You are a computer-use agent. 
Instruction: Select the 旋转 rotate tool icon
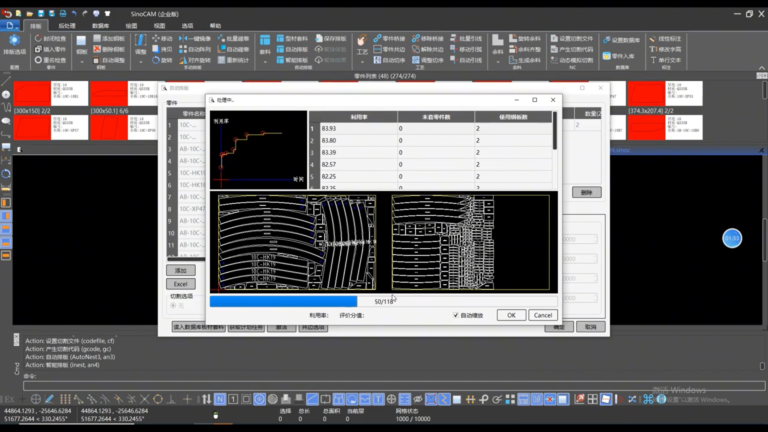click(x=155, y=60)
